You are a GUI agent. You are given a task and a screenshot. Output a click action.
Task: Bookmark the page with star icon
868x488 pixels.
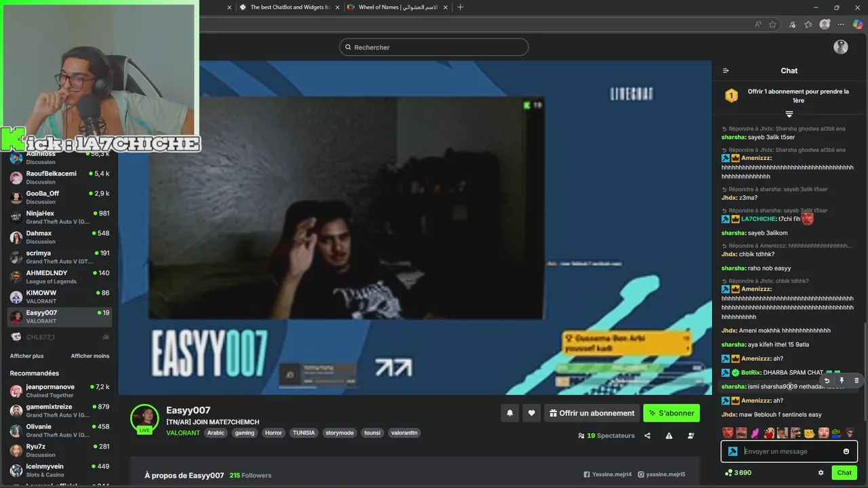(772, 24)
